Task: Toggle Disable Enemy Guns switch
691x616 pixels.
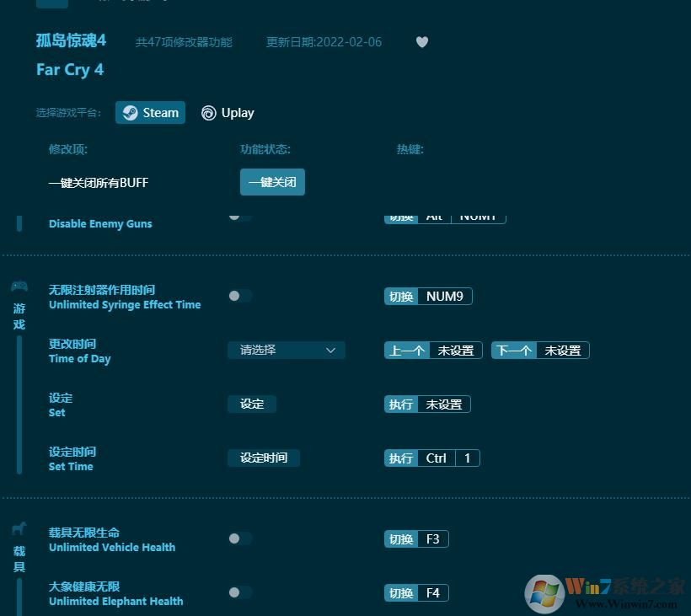Action: point(238,215)
